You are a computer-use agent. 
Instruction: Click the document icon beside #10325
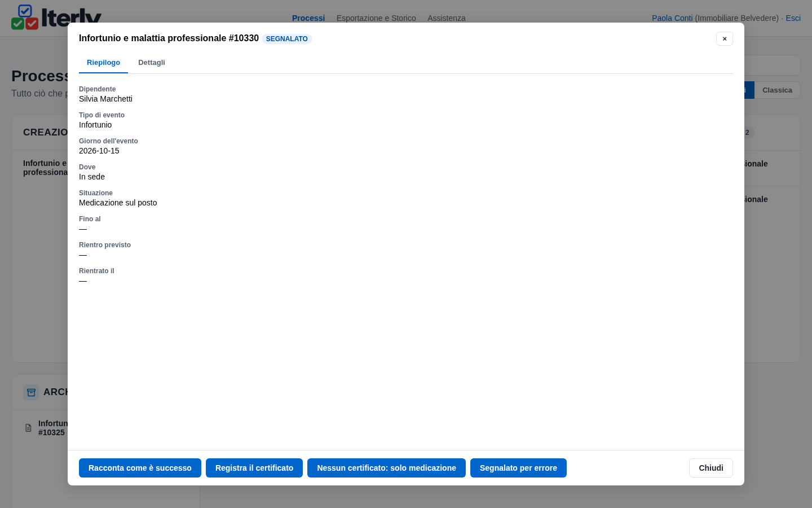pyautogui.click(x=28, y=428)
